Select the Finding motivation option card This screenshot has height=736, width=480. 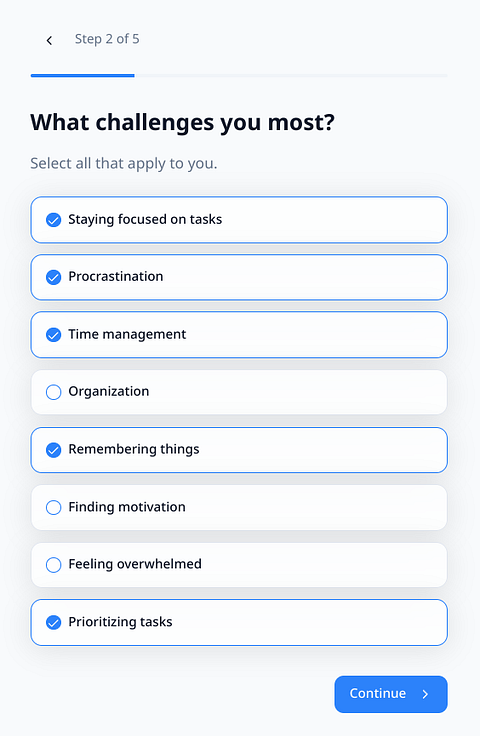[x=239, y=507]
